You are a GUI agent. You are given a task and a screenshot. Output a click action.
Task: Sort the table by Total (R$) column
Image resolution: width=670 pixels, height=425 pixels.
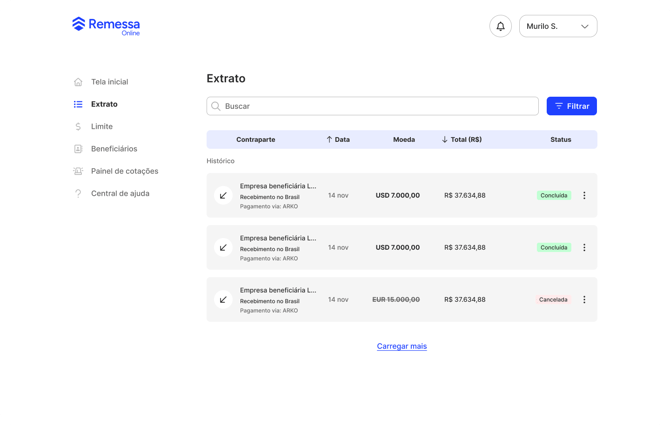pyautogui.click(x=461, y=139)
